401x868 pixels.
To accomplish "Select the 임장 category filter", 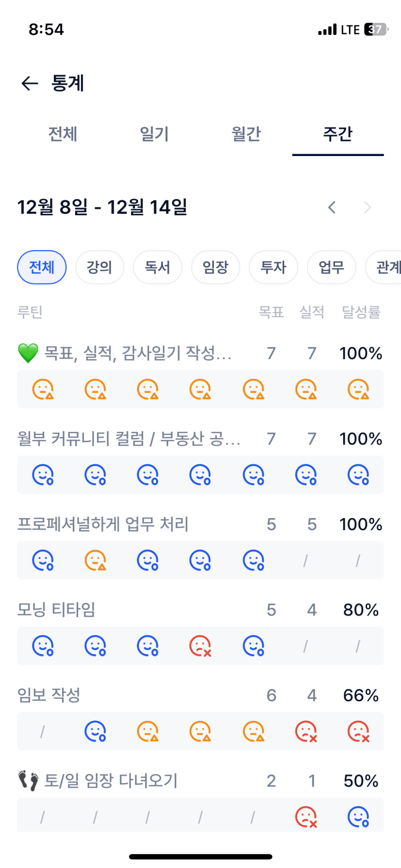I will [215, 267].
